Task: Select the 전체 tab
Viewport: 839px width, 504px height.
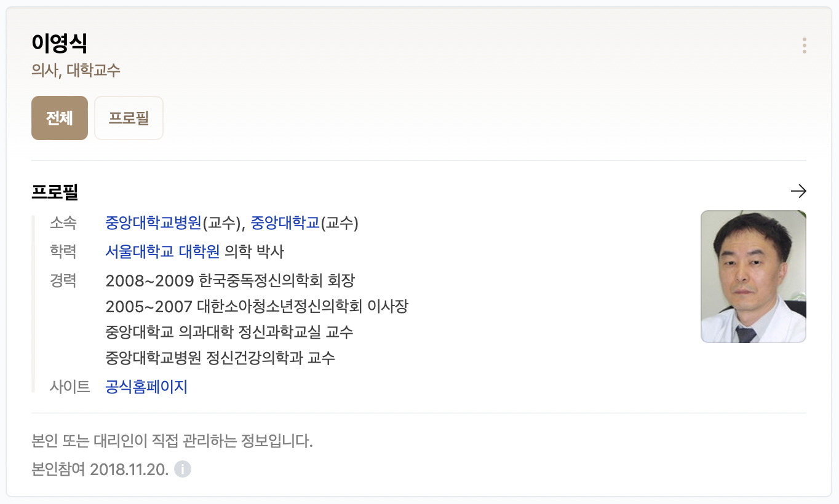Action: (60, 118)
